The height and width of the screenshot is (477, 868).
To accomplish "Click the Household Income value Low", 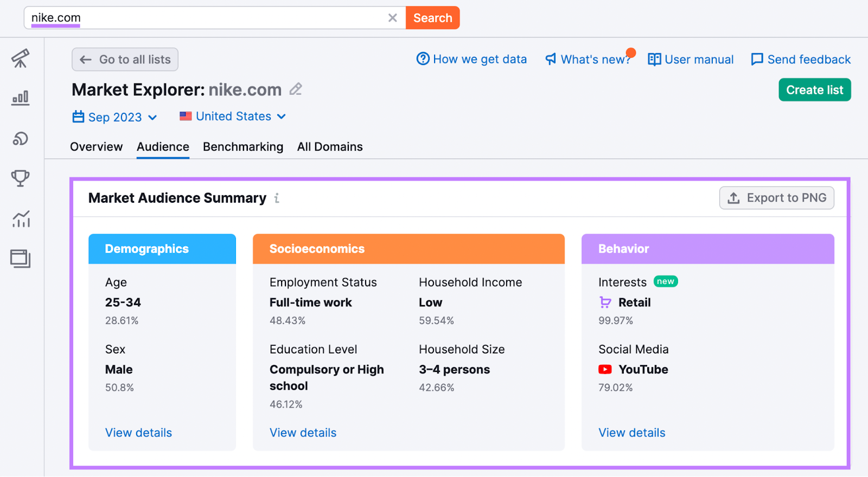I will click(x=431, y=302).
